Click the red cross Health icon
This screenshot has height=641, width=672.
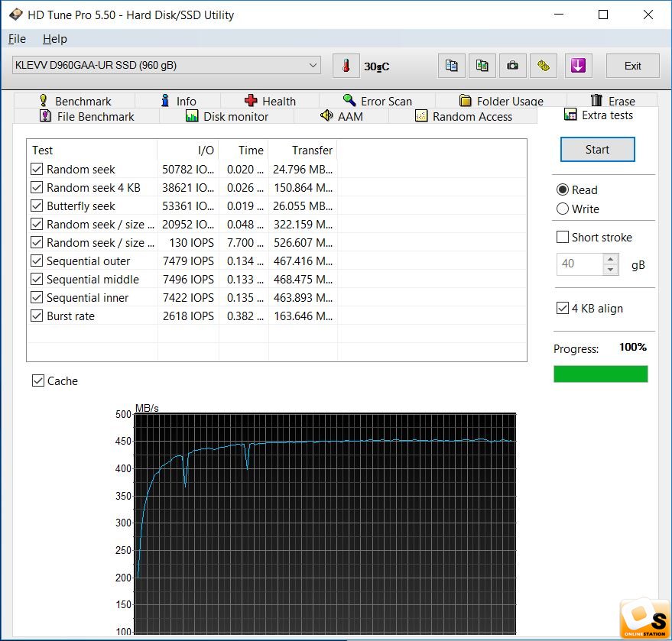(x=251, y=101)
